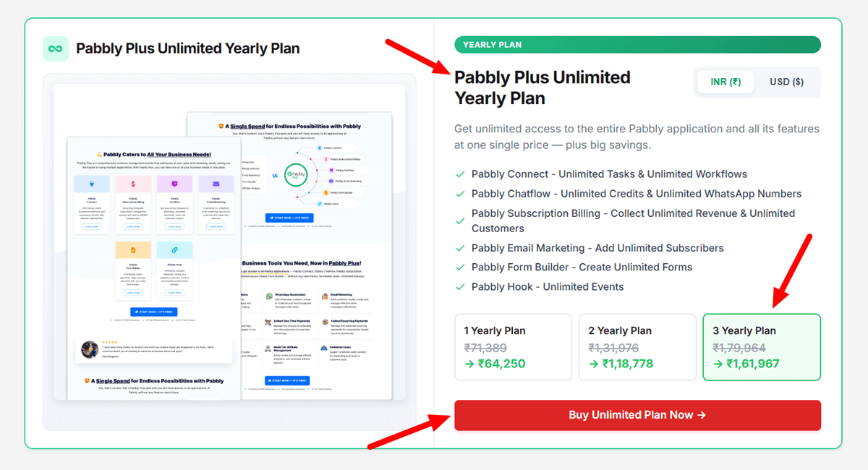Click the Pabbly infinity logo at top left
This screenshot has width=868, height=470.
[56, 48]
